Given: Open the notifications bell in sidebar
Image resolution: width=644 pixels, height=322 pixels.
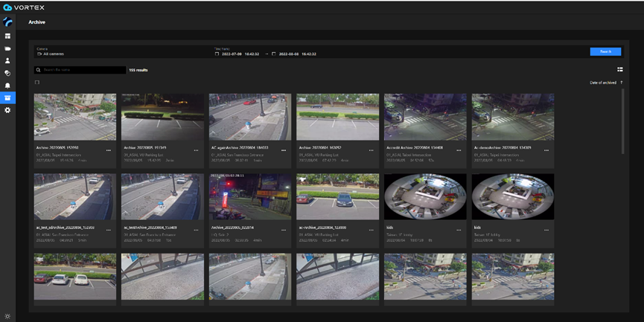Looking at the screenshot, I should [7, 86].
